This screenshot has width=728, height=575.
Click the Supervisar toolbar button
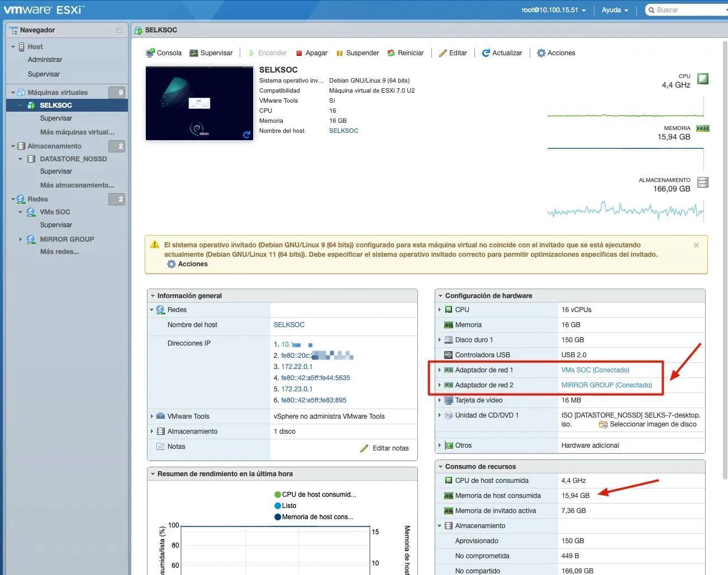(211, 53)
